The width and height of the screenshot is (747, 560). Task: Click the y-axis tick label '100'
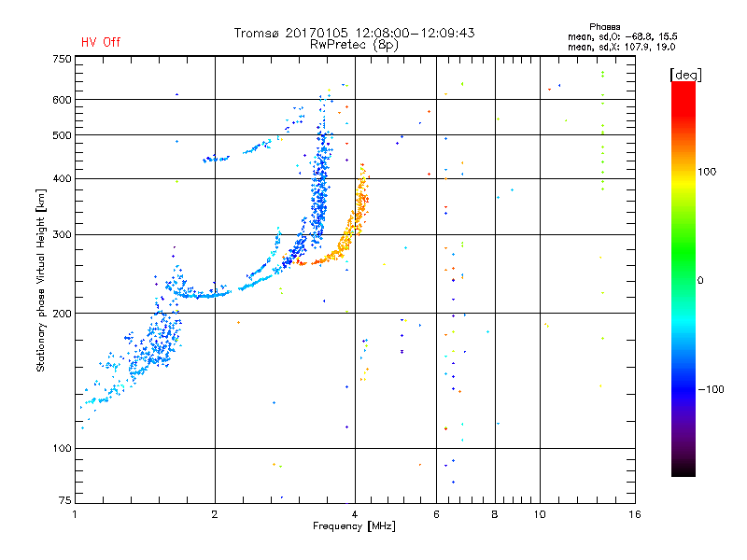[x=62, y=449]
